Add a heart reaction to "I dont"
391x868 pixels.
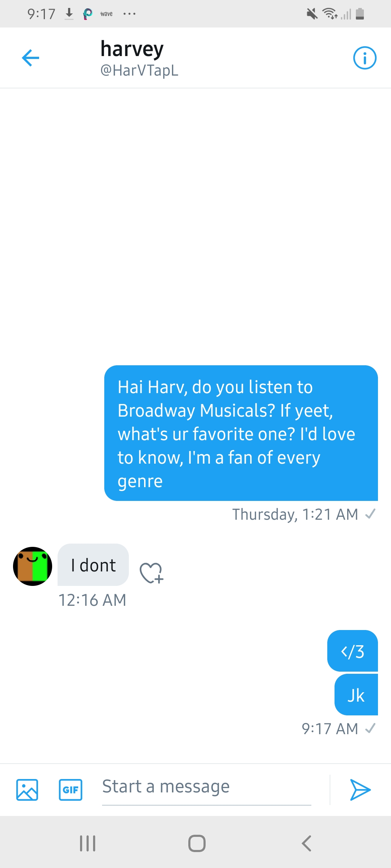[x=152, y=573]
